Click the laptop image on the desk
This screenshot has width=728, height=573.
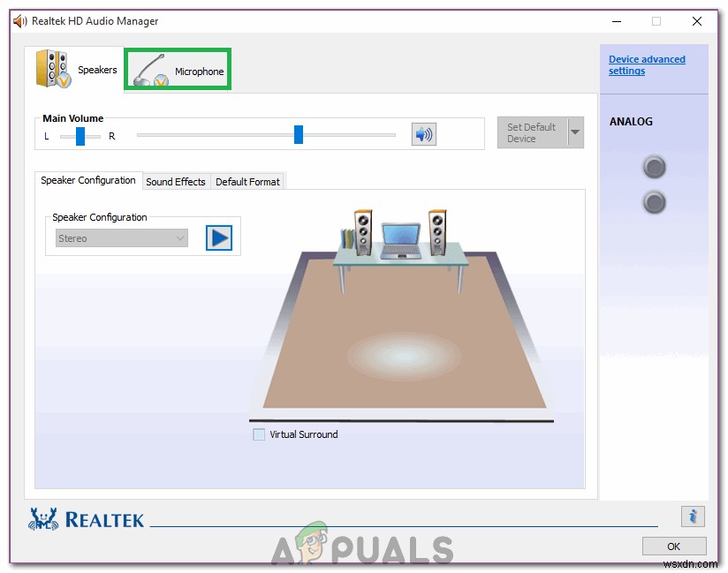[401, 239]
